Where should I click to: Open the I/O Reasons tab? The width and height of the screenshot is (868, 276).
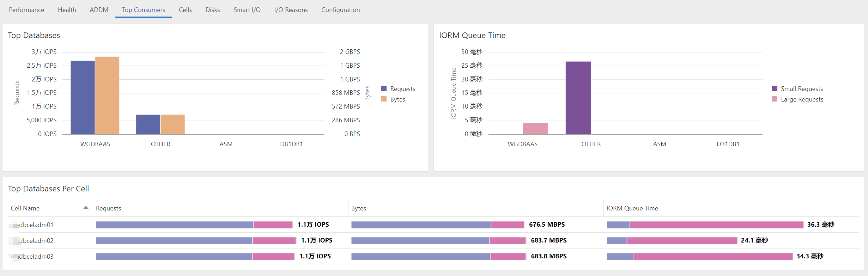click(291, 10)
